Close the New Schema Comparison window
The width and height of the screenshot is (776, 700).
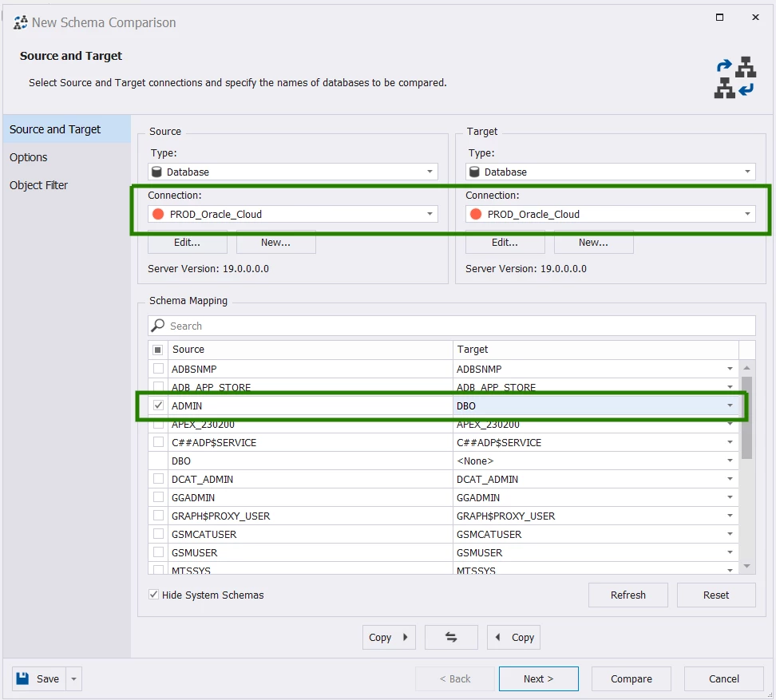(x=755, y=18)
